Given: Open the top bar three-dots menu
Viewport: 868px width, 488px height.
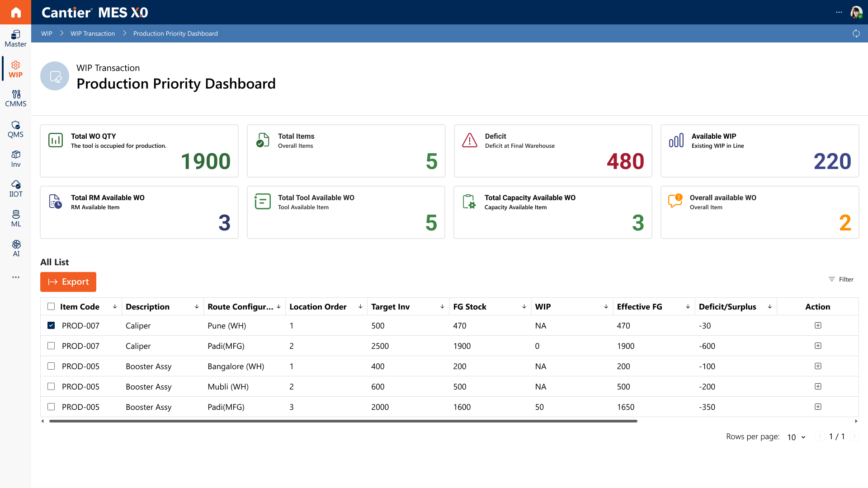Looking at the screenshot, I should (839, 12).
